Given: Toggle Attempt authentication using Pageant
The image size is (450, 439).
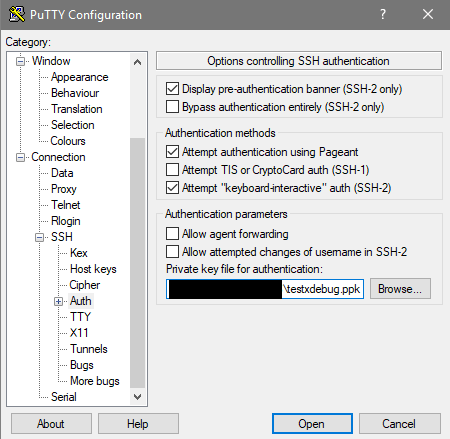Looking at the screenshot, I should pos(172,152).
